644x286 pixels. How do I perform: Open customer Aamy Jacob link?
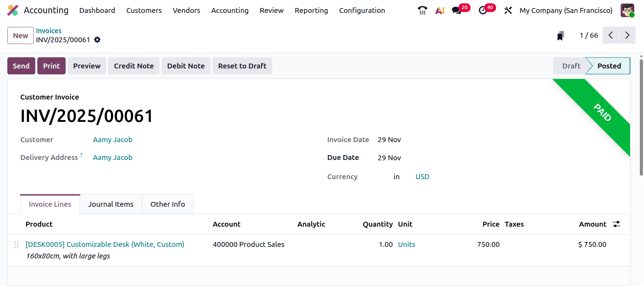coord(112,140)
